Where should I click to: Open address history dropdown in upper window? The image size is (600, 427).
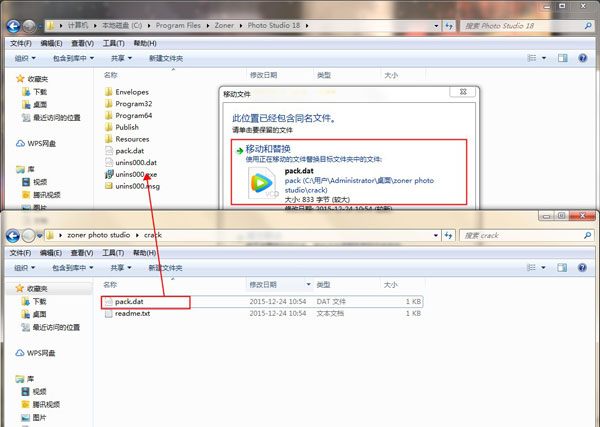(436, 26)
